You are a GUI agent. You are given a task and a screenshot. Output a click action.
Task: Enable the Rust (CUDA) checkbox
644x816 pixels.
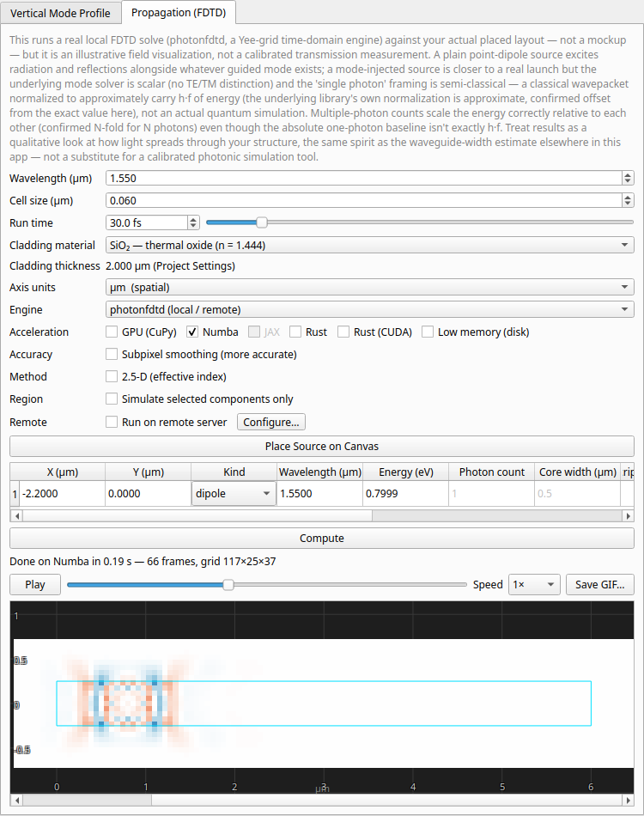[343, 332]
